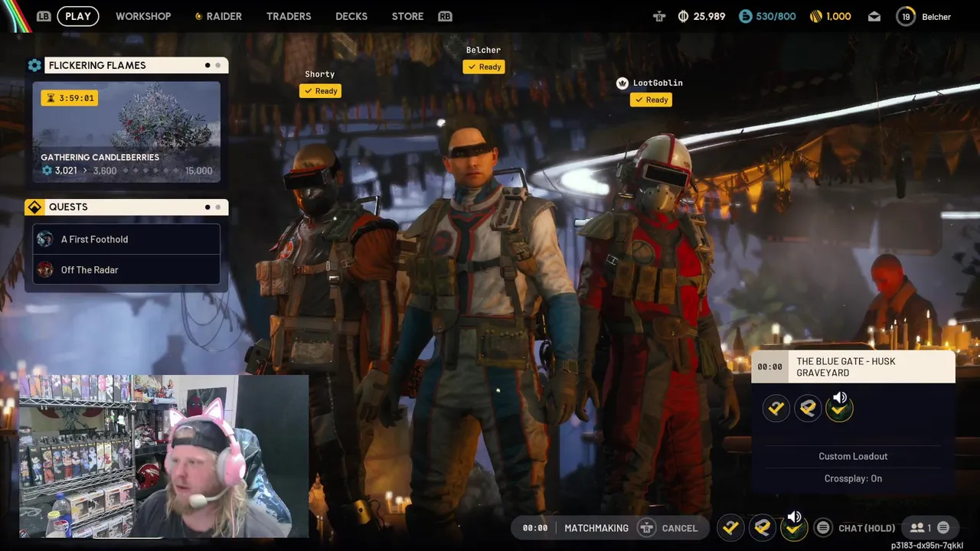Image resolution: width=980 pixels, height=551 pixels.
Task: Click speaking squad member badge in map panel
Action: (840, 408)
